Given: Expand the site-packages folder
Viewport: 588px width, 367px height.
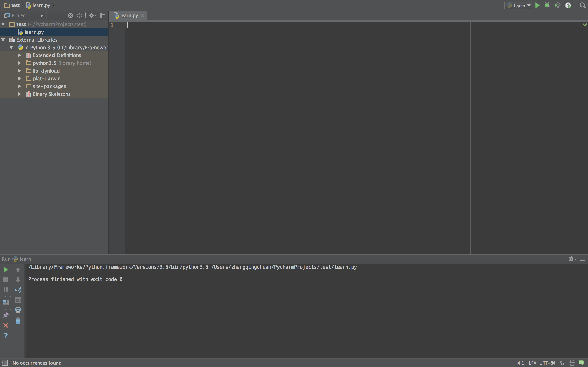Looking at the screenshot, I should (19, 86).
